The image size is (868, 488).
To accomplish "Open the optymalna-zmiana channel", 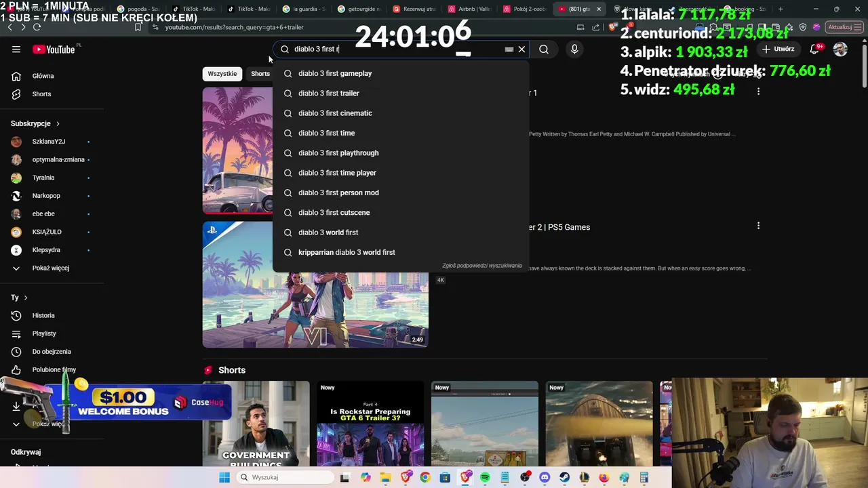I will click(58, 159).
